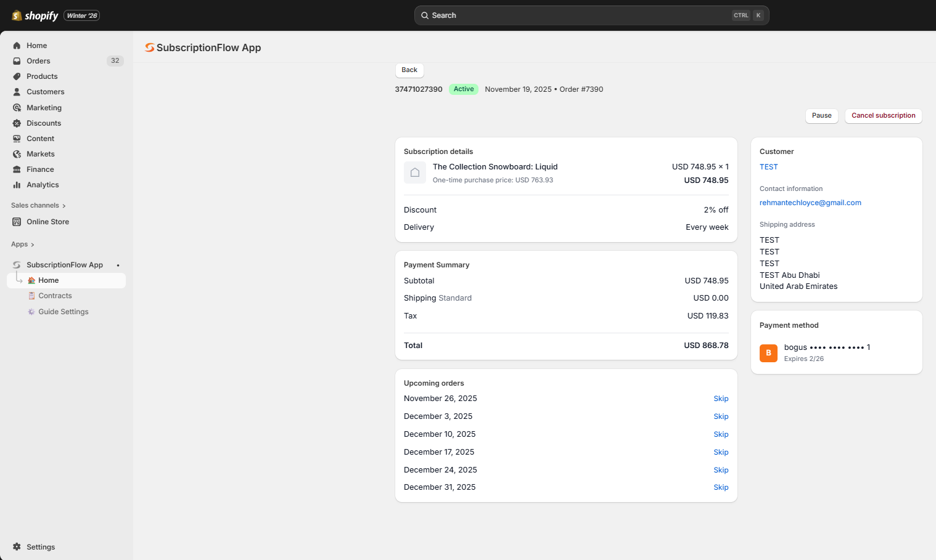Click the Finance bank icon
This screenshot has height=560, width=936.
[17, 169]
